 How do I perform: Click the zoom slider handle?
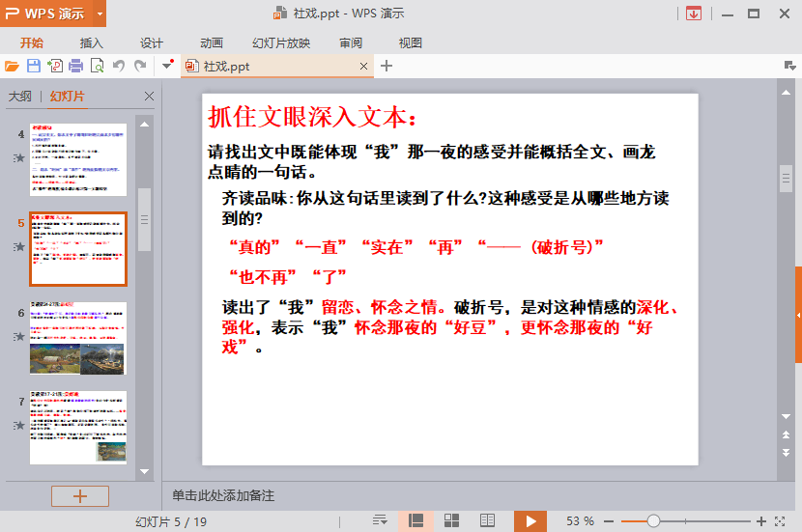point(654,520)
